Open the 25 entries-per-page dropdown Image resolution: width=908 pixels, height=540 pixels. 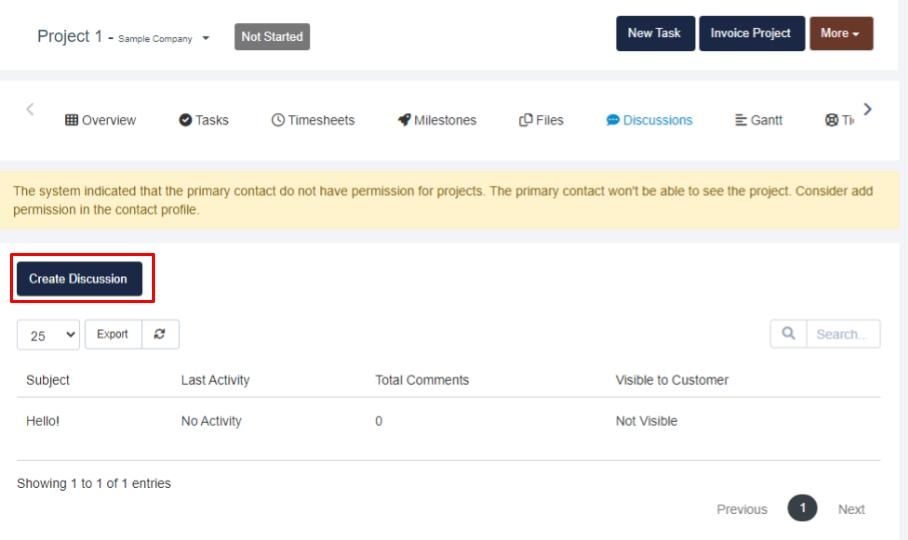(47, 335)
